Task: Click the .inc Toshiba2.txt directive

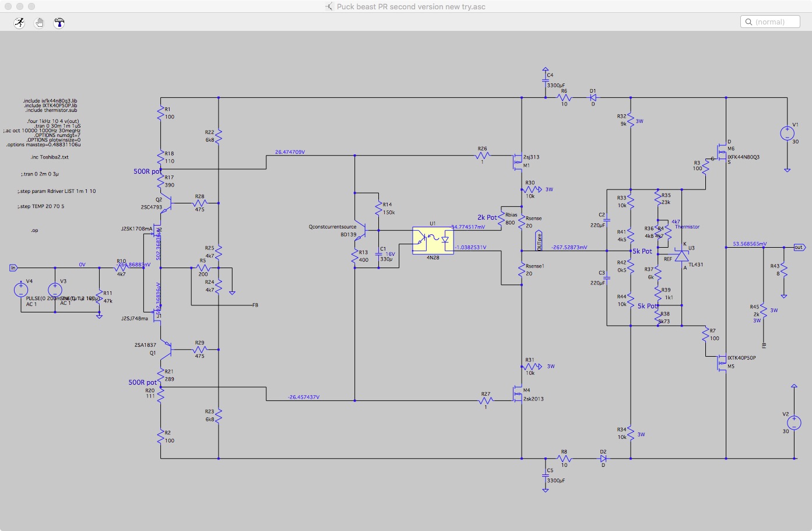Action: click(x=50, y=157)
